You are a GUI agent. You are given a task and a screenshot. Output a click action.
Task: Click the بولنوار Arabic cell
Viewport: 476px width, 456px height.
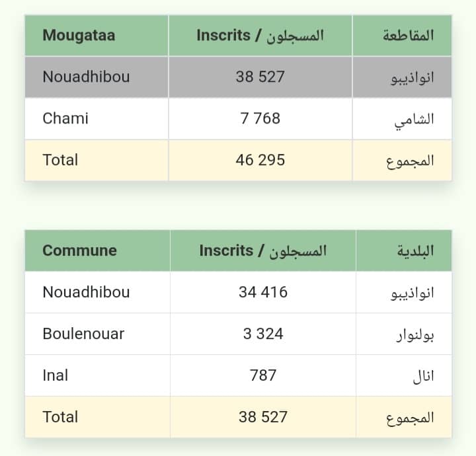404,334
